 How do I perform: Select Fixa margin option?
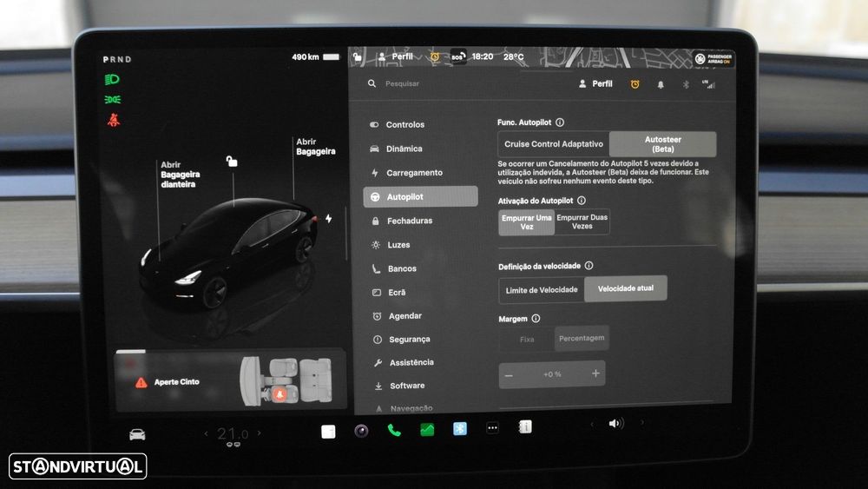[527, 339]
